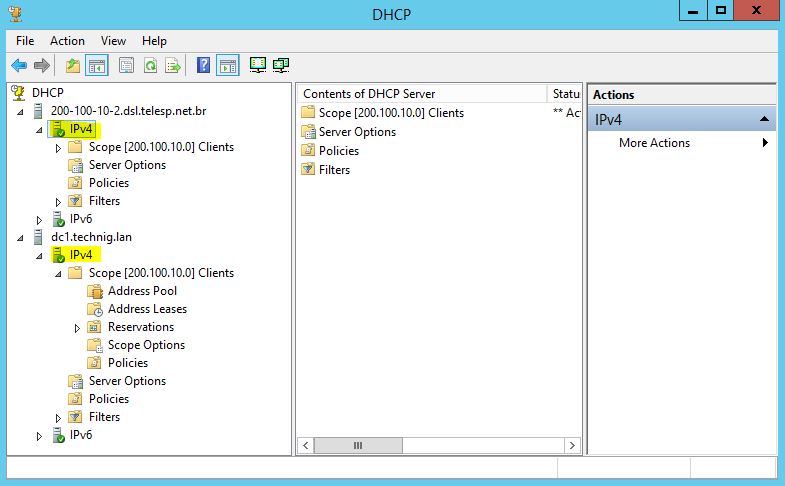Image resolution: width=785 pixels, height=486 pixels.
Task: Click the horizontal scrollbar thumb in the contents pane
Action: click(x=358, y=445)
